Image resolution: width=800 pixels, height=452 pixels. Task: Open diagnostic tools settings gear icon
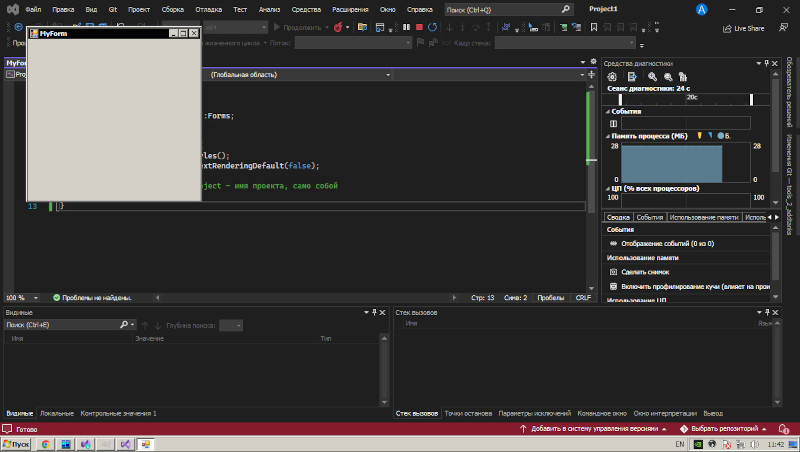(x=612, y=77)
